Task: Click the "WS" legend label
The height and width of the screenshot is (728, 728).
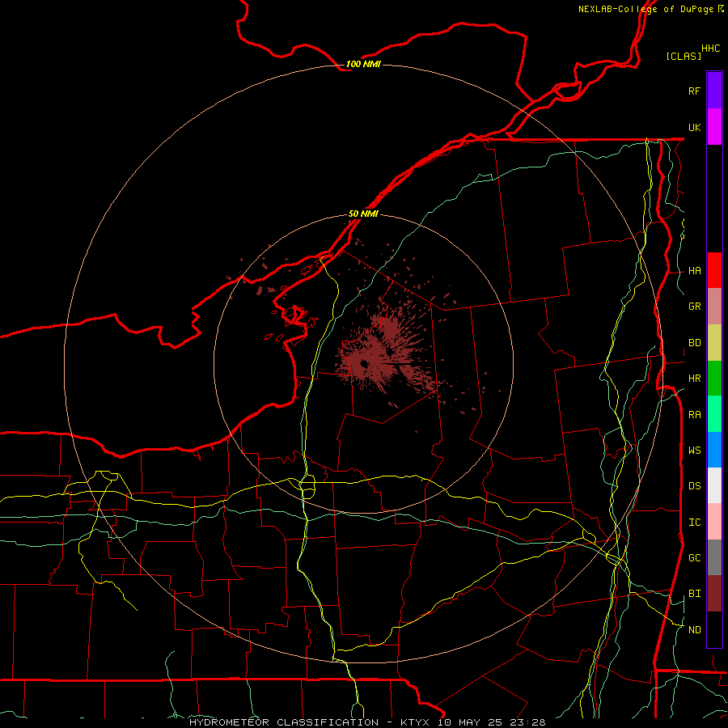Action: pos(695,450)
